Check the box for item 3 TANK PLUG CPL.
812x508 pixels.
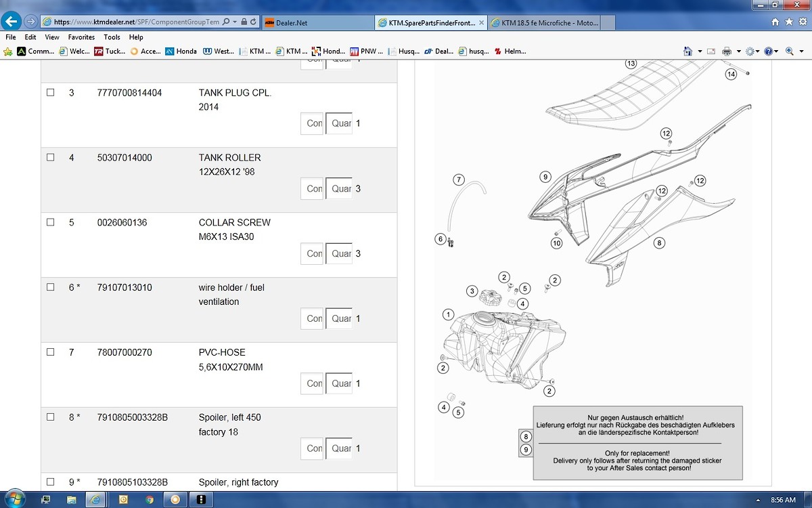tap(50, 92)
